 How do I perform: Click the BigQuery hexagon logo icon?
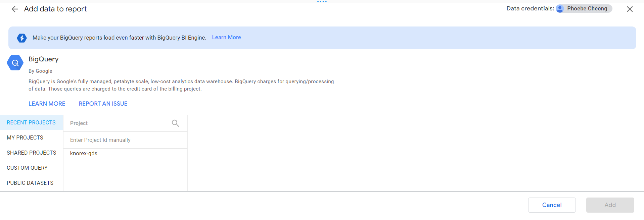pos(15,63)
